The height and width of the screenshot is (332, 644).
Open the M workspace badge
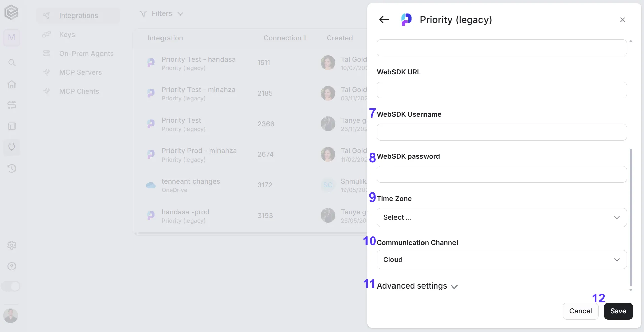(x=12, y=38)
